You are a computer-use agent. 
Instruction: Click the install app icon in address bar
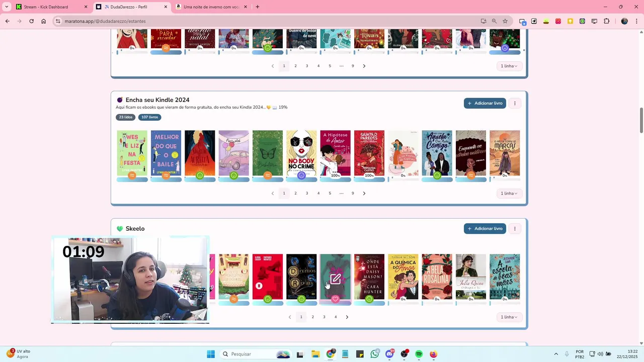(x=484, y=21)
